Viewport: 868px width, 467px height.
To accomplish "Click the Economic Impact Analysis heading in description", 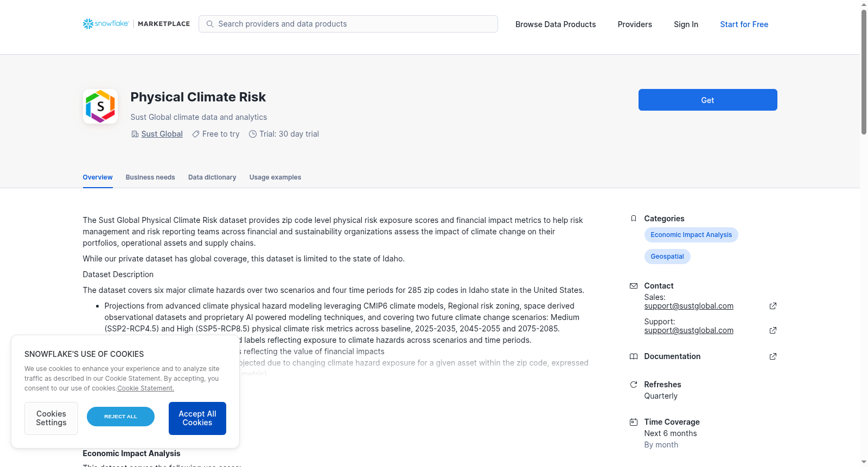I will pos(131,453).
